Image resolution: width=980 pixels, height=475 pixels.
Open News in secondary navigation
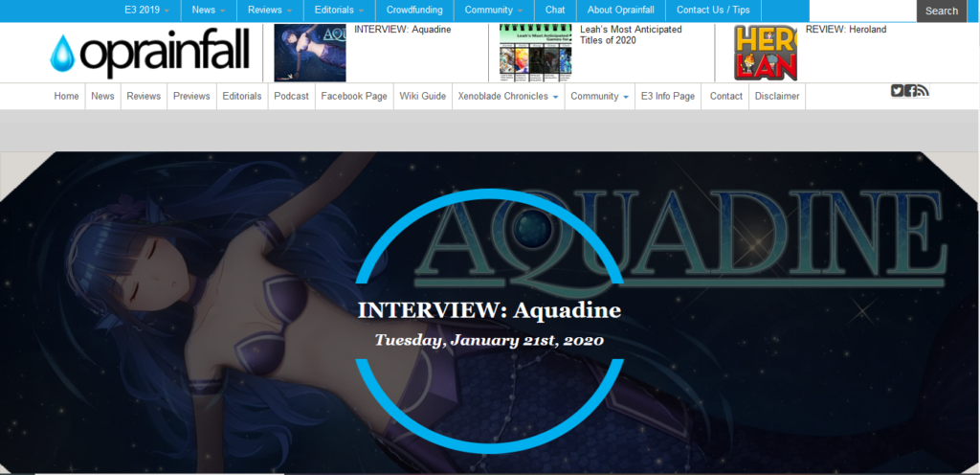tap(102, 97)
